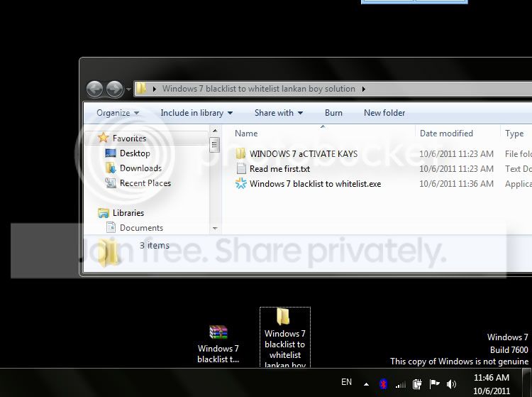Image resolution: width=532 pixels, height=397 pixels.
Task: Click the Burn toolbar button
Action: pyautogui.click(x=333, y=113)
